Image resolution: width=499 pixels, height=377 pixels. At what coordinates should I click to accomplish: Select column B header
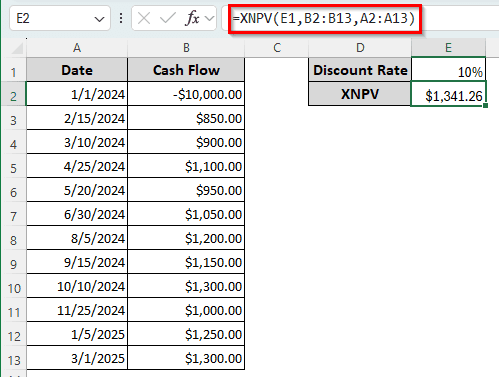(x=186, y=48)
